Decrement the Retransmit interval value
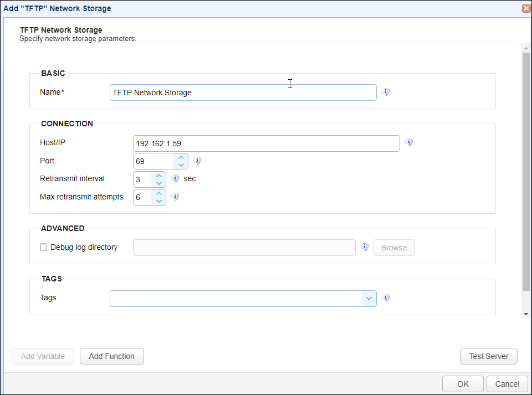This screenshot has height=395, width=532. click(159, 183)
